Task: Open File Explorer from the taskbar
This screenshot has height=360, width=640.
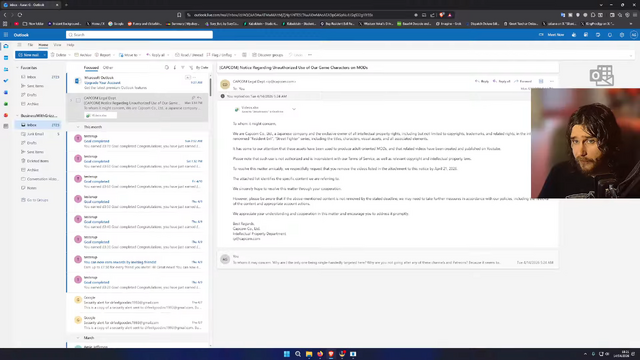Action: (309, 354)
